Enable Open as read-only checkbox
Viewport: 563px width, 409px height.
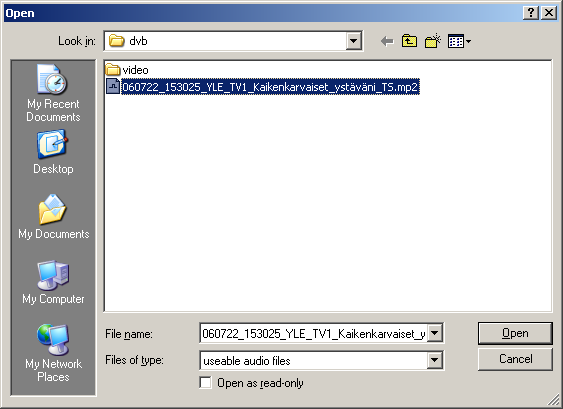click(205, 383)
